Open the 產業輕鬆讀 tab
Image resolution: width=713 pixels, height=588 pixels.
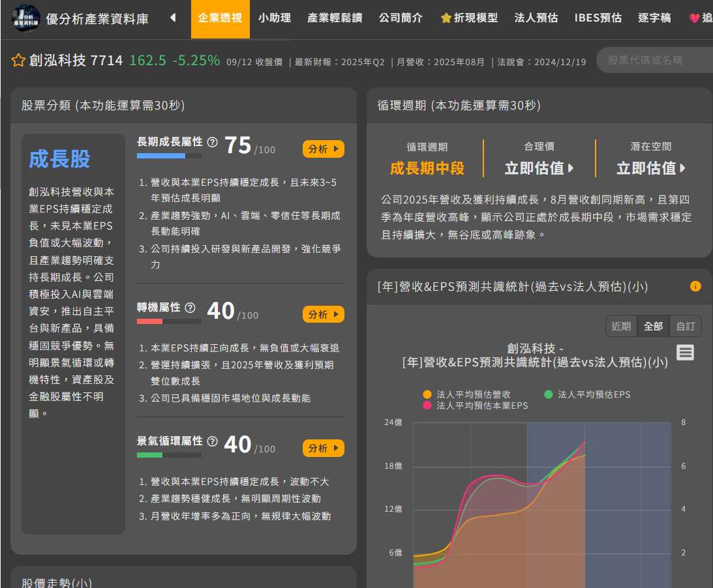coord(335,18)
